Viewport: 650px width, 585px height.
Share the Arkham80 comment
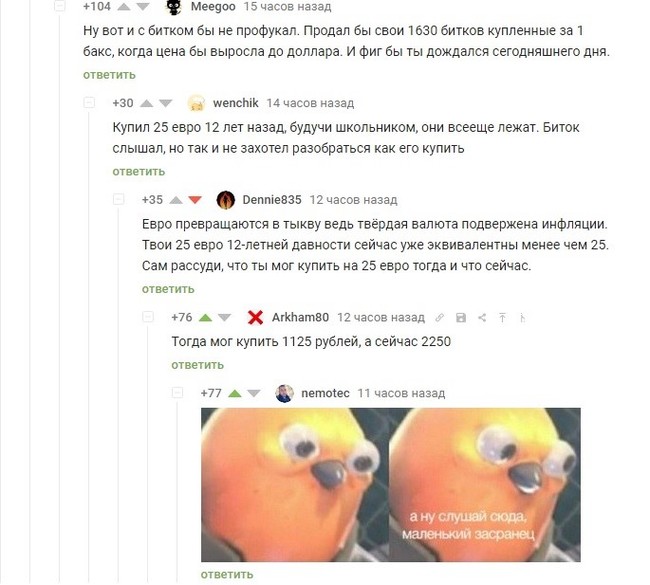pos(482,318)
